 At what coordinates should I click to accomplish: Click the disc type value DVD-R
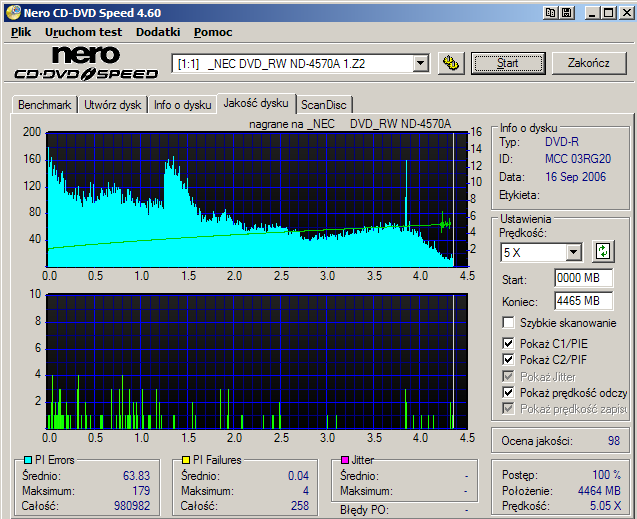[562, 142]
